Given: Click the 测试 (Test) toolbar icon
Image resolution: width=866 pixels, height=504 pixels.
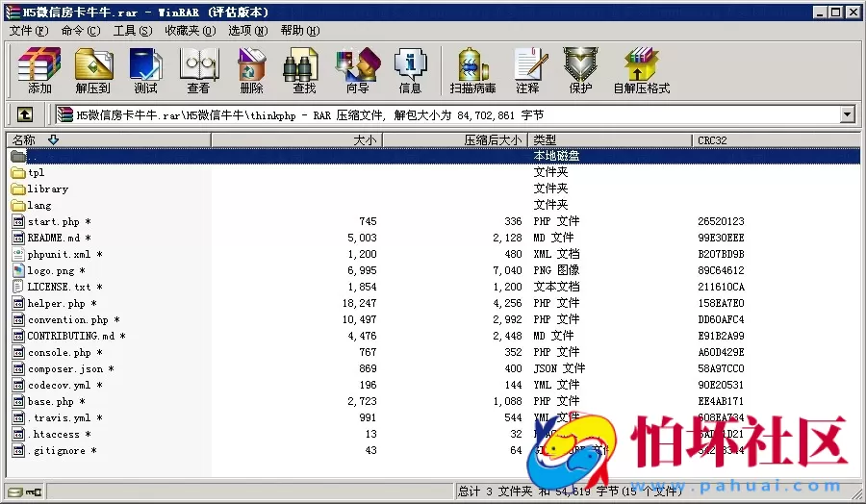Looking at the screenshot, I should tap(145, 70).
